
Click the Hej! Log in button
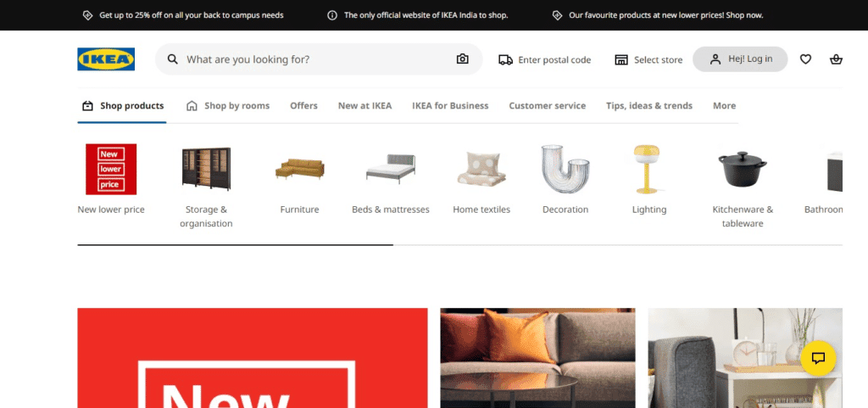(x=740, y=59)
